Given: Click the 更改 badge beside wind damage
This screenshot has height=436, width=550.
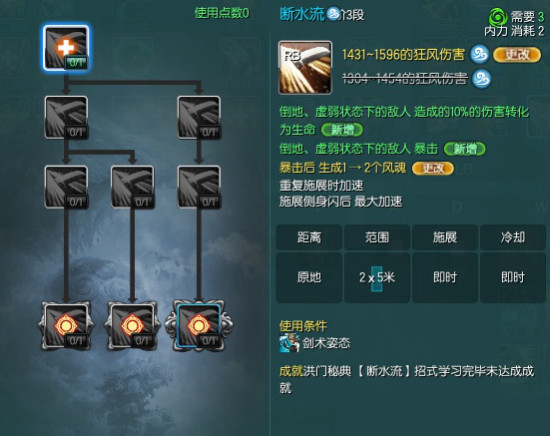Looking at the screenshot, I should 517,55.
